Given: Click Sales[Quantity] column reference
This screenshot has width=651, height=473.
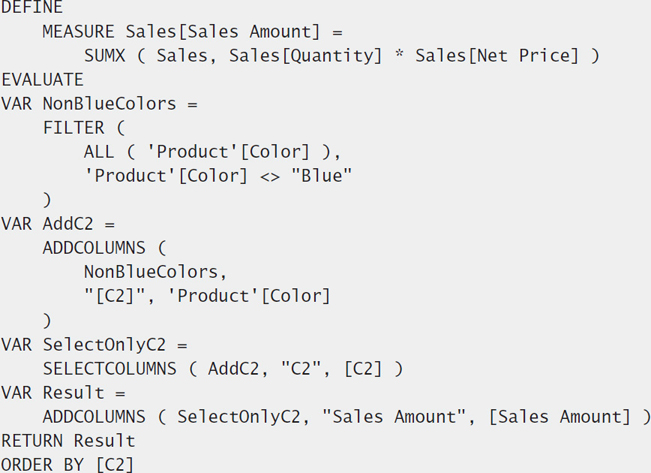Looking at the screenshot, I should tap(306, 56).
